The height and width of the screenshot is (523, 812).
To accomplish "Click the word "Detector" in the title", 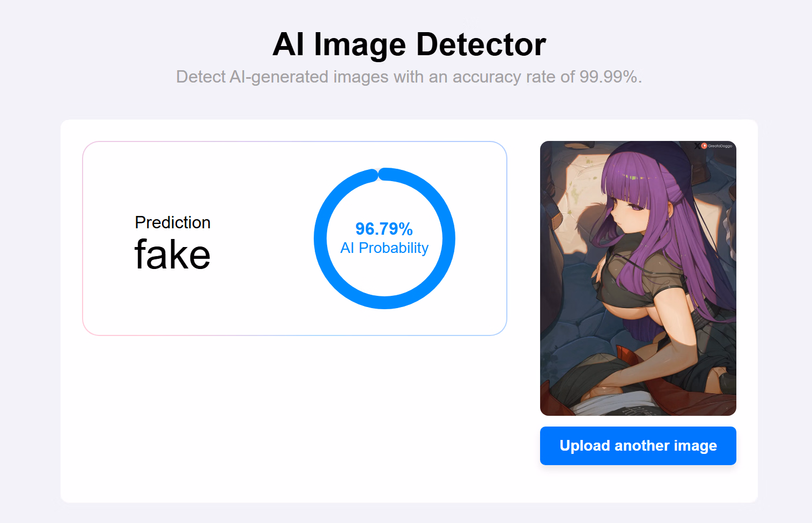I will (481, 44).
